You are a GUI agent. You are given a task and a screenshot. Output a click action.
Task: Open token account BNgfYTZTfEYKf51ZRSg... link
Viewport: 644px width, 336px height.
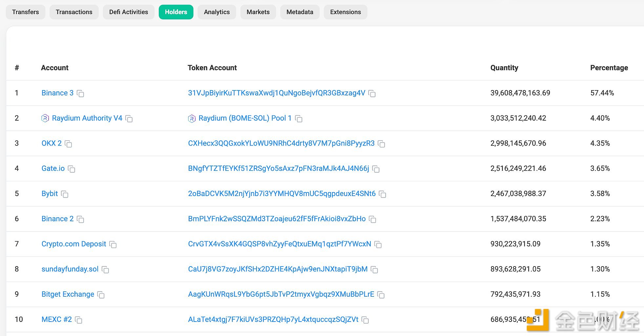279,168
